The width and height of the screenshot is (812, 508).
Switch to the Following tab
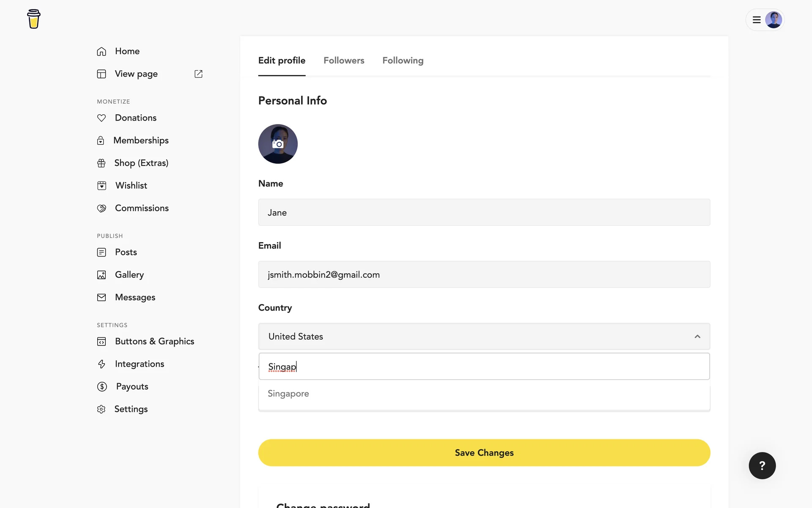coord(403,61)
